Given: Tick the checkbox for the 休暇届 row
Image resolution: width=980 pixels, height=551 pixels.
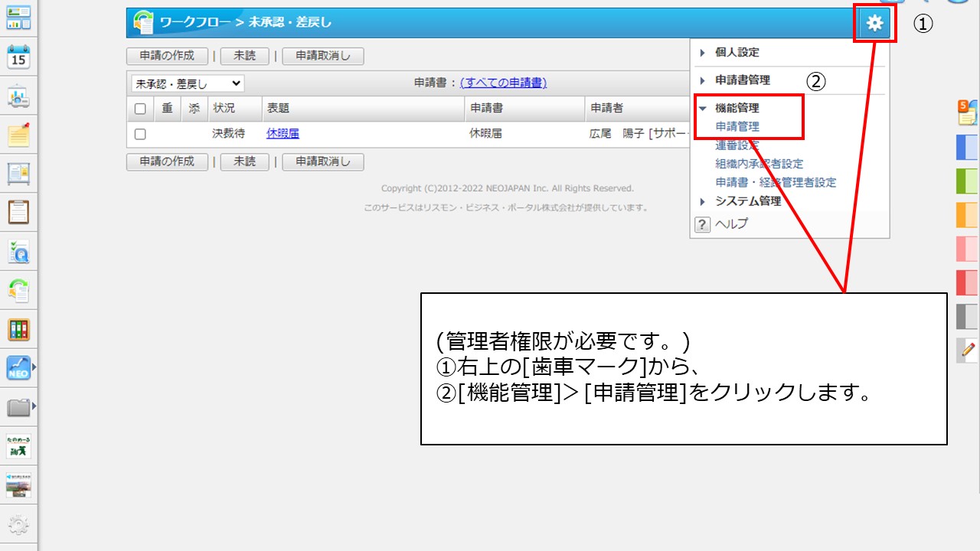Looking at the screenshot, I should (140, 134).
